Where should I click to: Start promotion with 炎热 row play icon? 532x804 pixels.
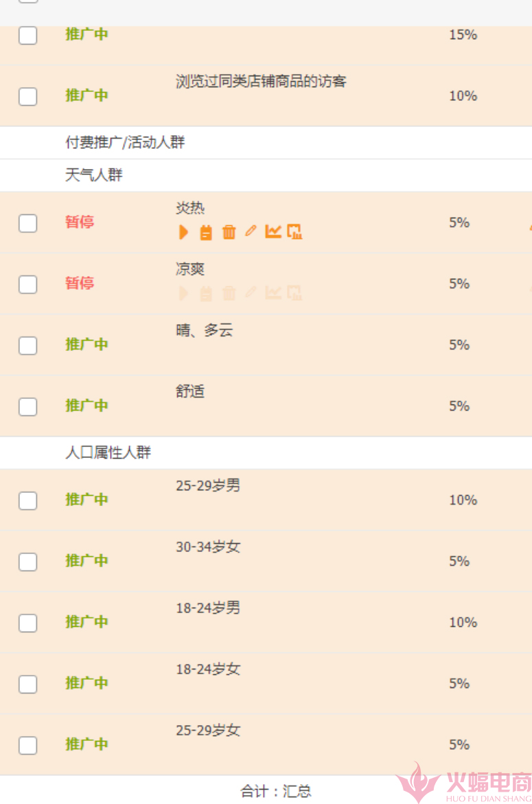[183, 232]
